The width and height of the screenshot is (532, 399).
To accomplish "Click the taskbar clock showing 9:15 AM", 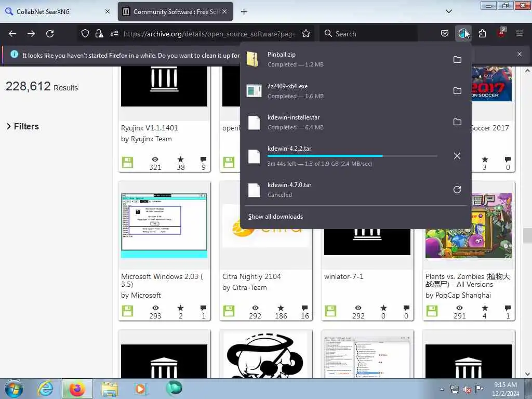I will click(506, 389).
